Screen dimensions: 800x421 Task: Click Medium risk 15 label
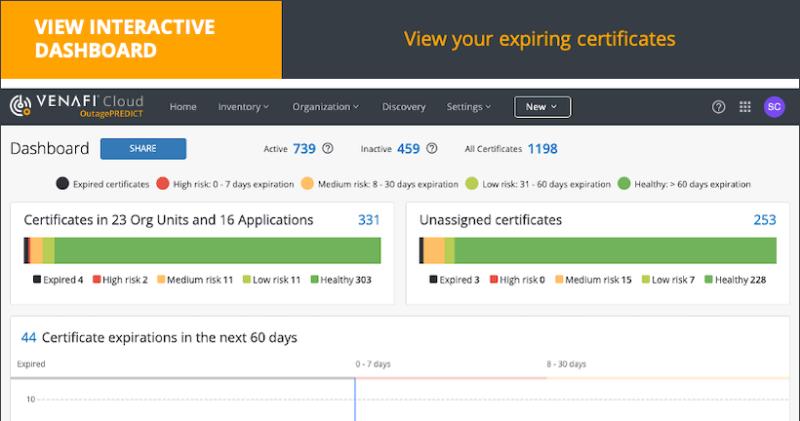click(x=593, y=280)
